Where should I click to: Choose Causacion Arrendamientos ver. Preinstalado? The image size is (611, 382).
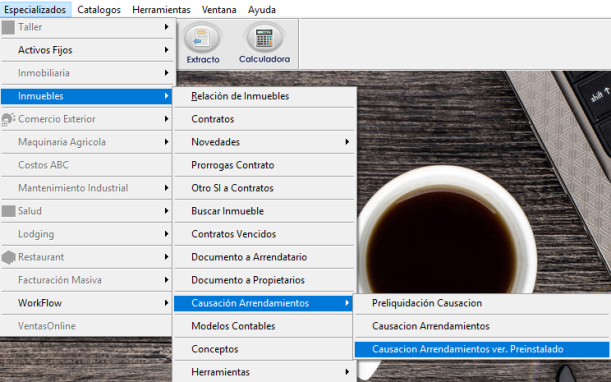pyautogui.click(x=482, y=349)
